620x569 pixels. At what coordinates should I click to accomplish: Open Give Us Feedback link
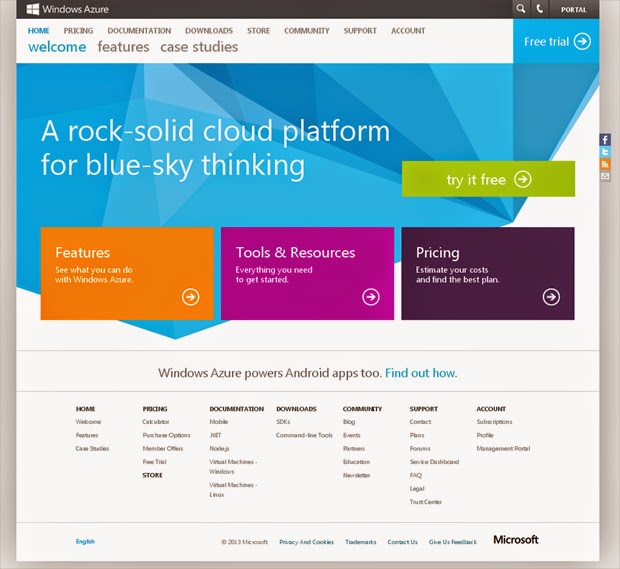(453, 542)
